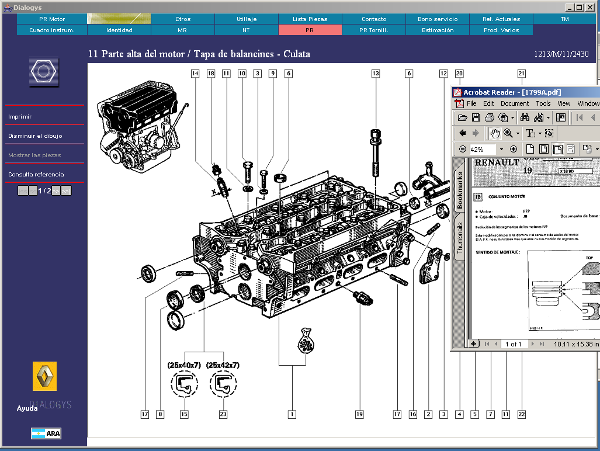
Task: Open a file in Acrobat Reader toolbar
Action: pos(462,118)
